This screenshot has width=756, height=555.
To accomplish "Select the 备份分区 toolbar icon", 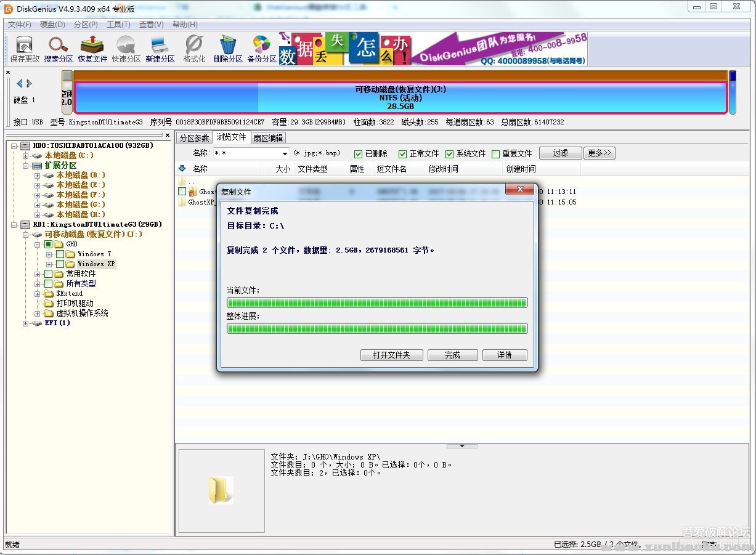I will tap(261, 48).
